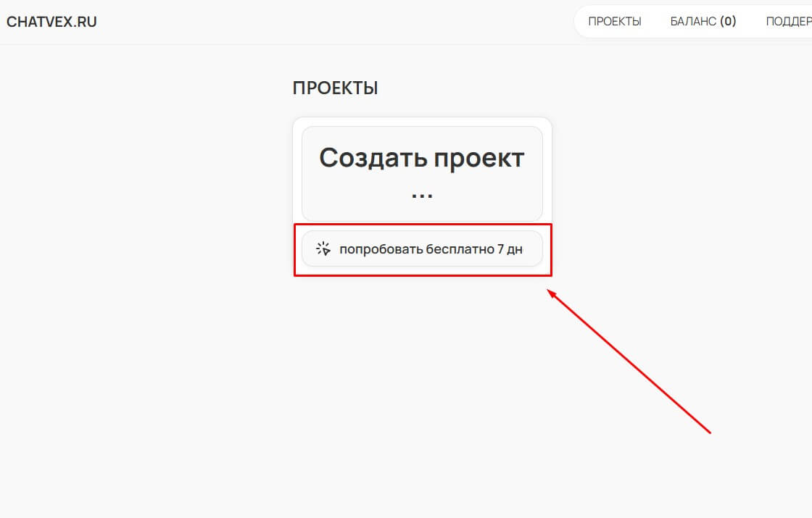The height and width of the screenshot is (518, 812).
Task: Click the (0) balance counter
Action: [x=728, y=22]
